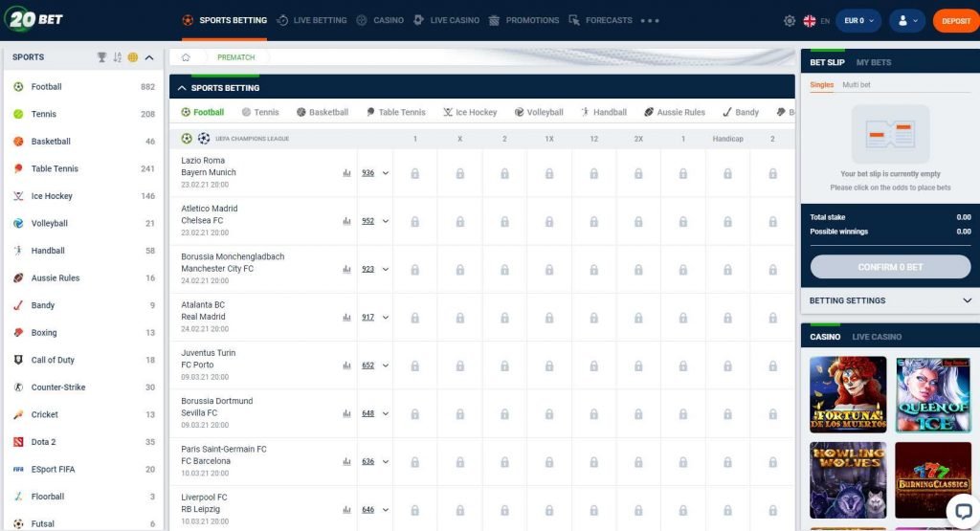
Task: Switch to My Bets tab
Action: [x=874, y=62]
